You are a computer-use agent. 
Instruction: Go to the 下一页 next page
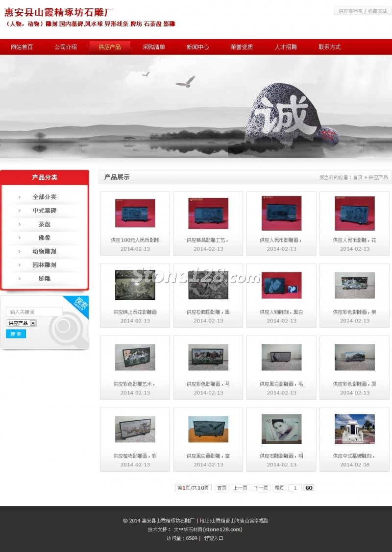tap(261, 488)
